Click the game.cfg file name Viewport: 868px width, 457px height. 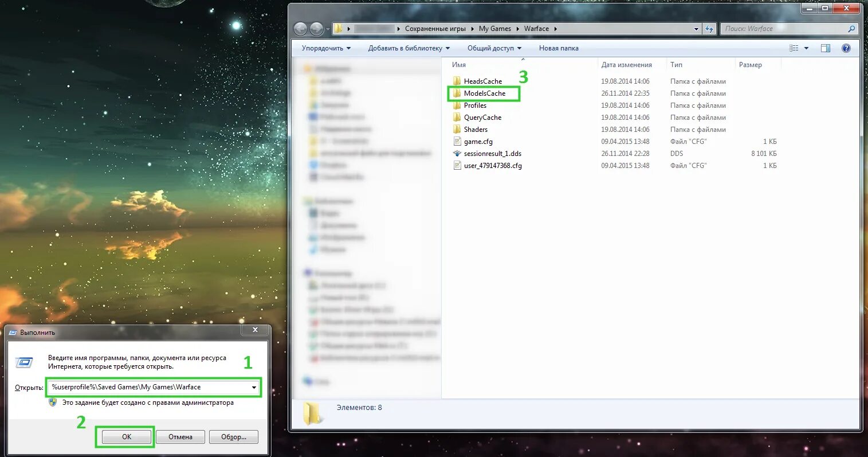pos(478,142)
